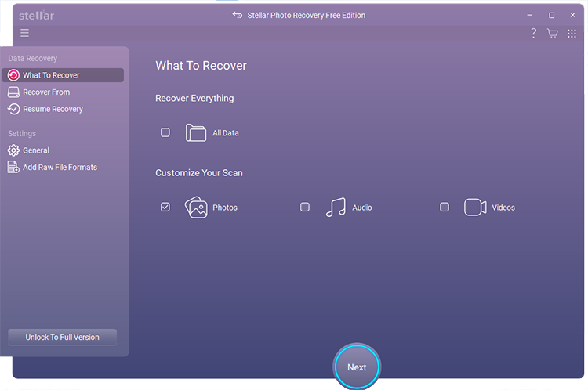Screen dimensions: 588x390
Task: Click the Resume Recovery checkmark icon
Action: [x=13, y=109]
